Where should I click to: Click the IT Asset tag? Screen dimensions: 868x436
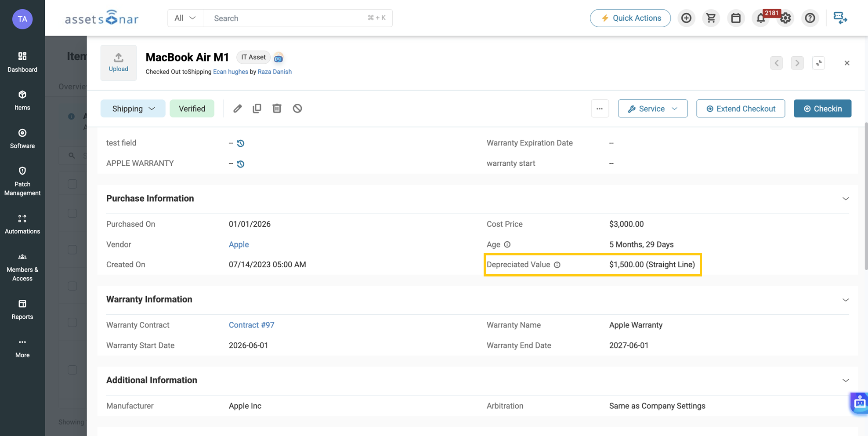point(253,57)
